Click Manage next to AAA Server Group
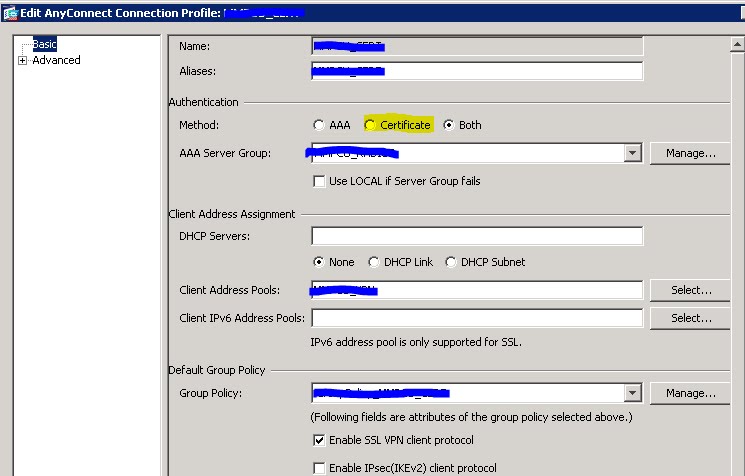 (690, 153)
